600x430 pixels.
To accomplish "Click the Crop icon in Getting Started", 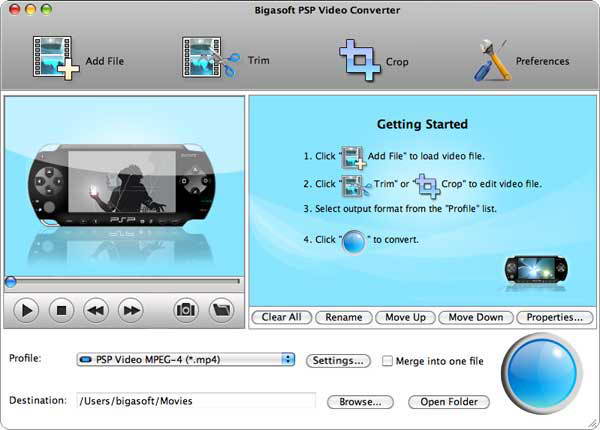I will (x=427, y=186).
